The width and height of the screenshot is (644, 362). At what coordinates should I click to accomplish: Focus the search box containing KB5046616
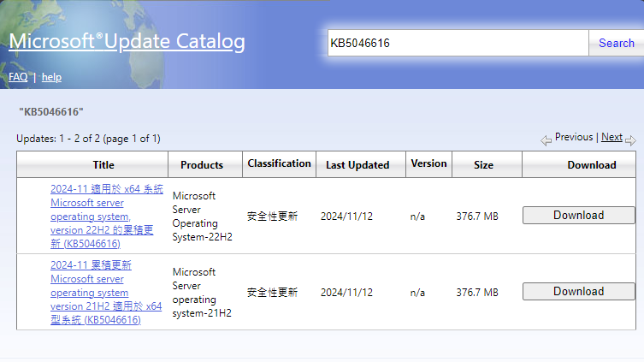click(x=458, y=43)
